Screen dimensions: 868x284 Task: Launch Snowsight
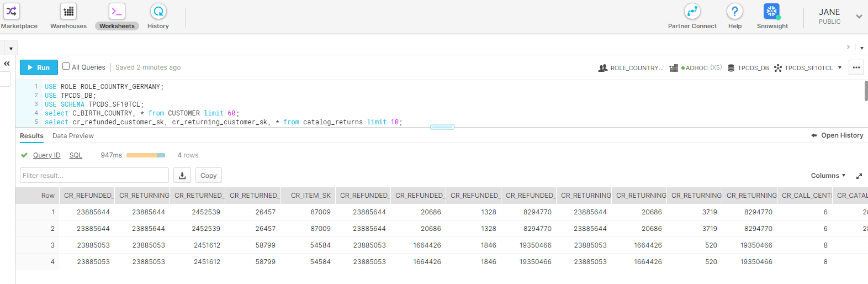pos(772,17)
